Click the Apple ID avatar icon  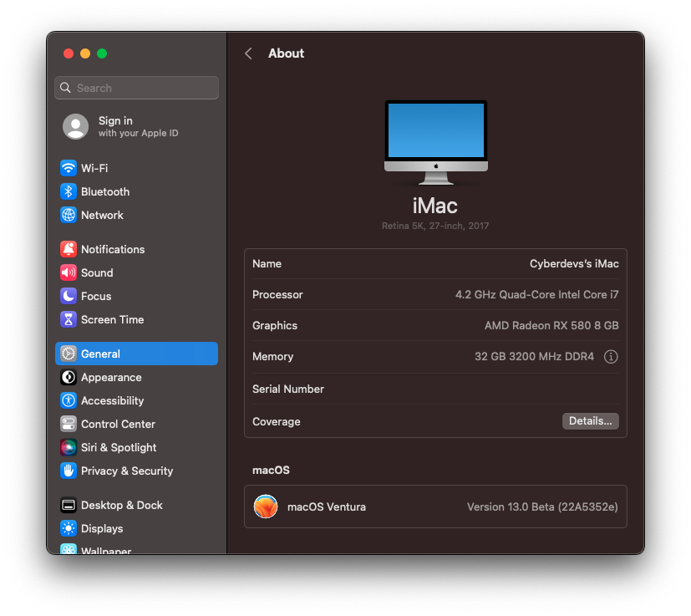coord(75,126)
